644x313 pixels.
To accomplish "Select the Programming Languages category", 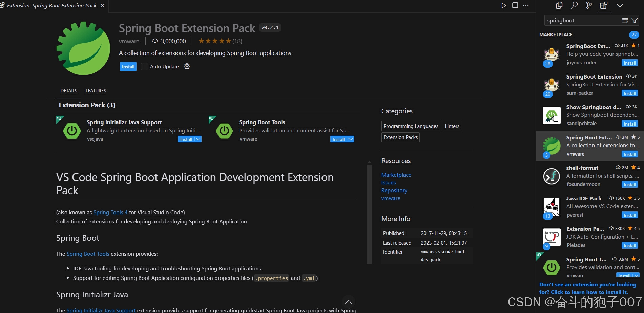I will (411, 126).
